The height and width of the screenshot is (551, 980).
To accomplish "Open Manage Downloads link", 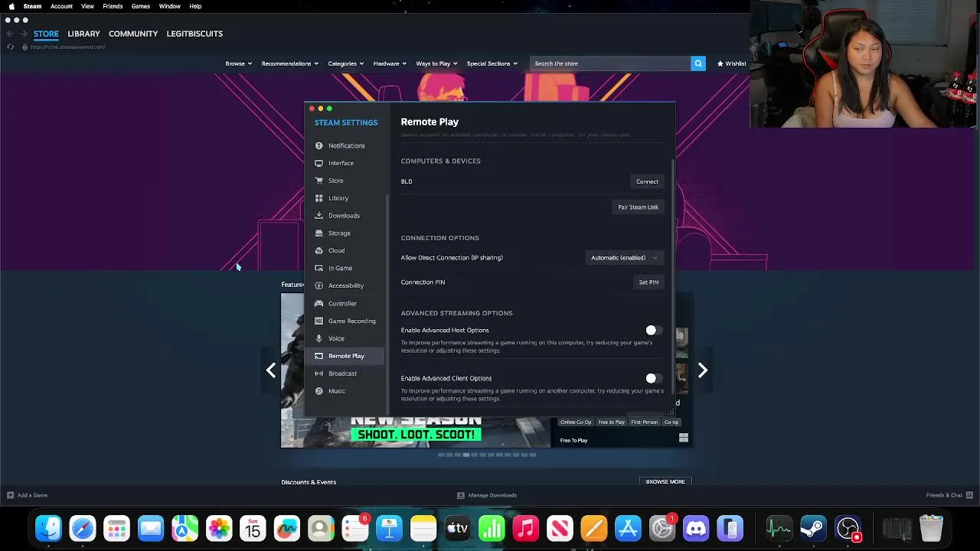I will coord(487,495).
